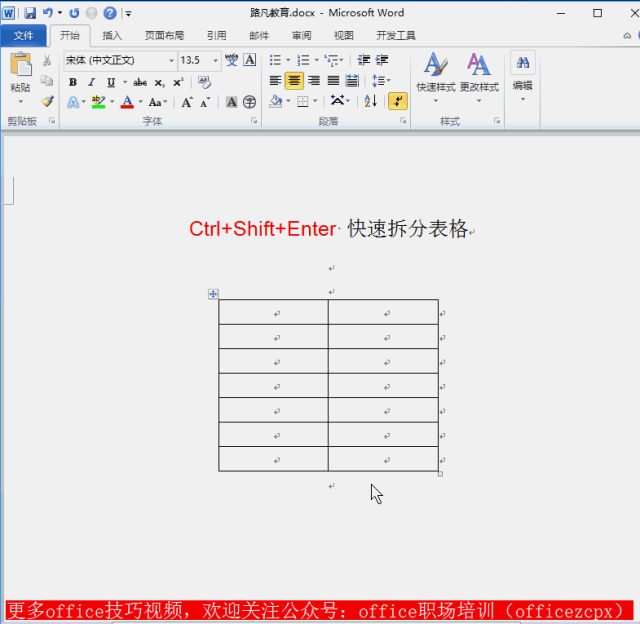Screen dimensions: 640x624
Task: Minimize the ribbon caret icon
Action: 627,36
